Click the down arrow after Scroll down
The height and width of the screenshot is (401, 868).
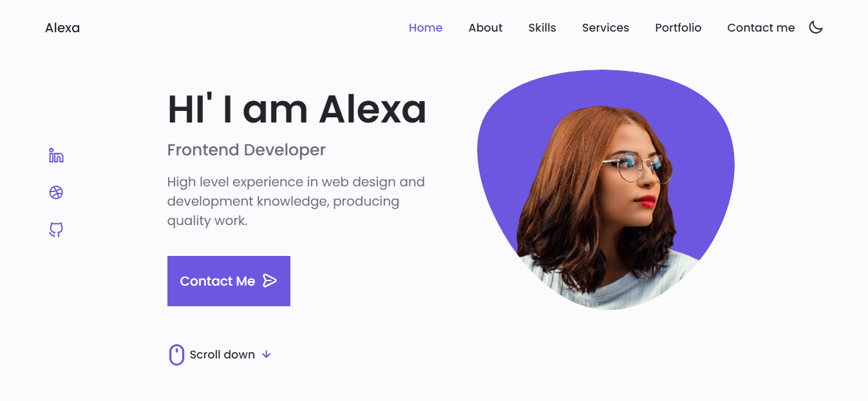tap(267, 355)
